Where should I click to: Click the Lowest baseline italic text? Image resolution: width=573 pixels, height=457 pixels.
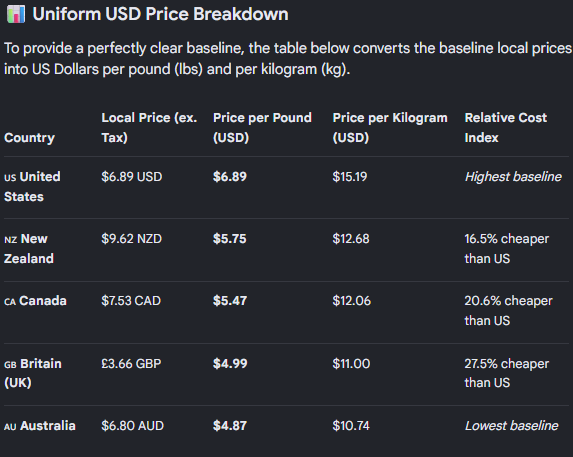click(511, 426)
